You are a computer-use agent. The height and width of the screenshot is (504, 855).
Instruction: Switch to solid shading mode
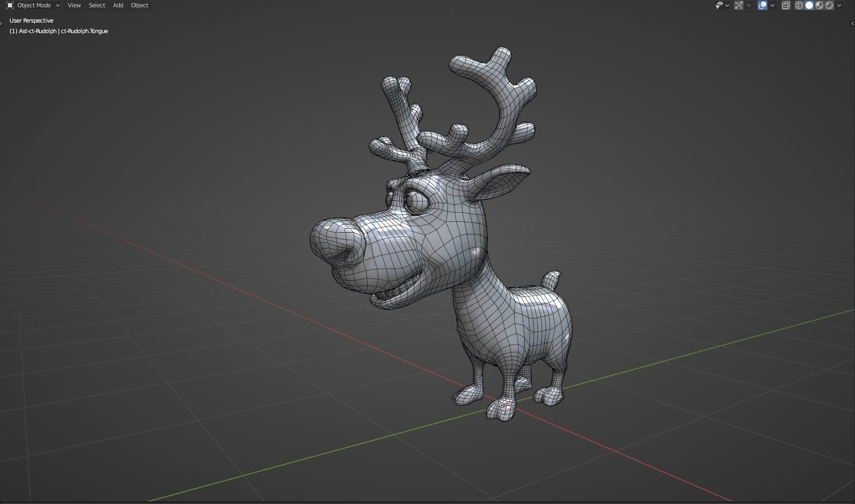point(809,5)
